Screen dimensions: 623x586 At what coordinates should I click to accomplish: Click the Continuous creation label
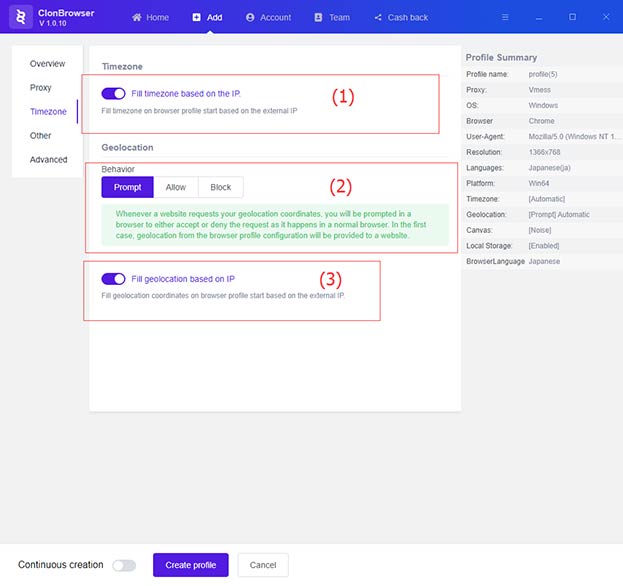tap(60, 565)
